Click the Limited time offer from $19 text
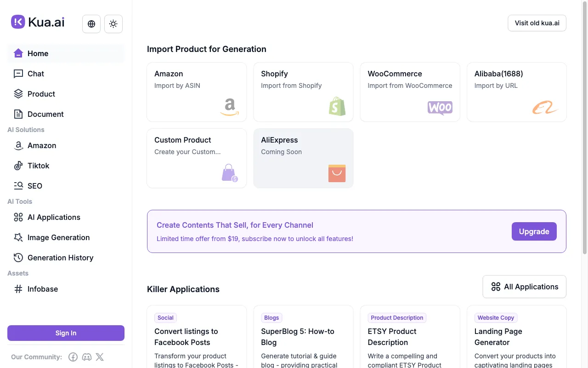 point(255,239)
